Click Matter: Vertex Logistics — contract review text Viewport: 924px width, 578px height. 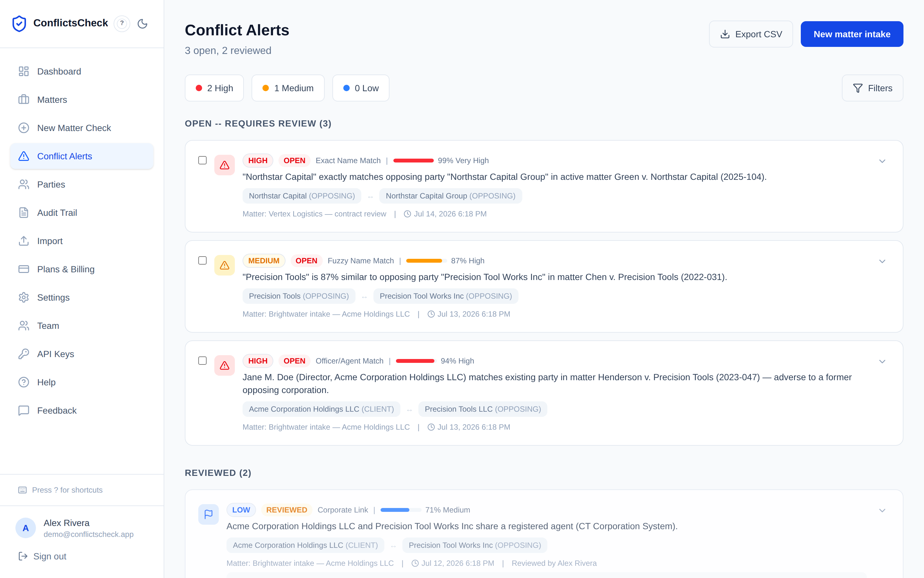[x=314, y=214]
